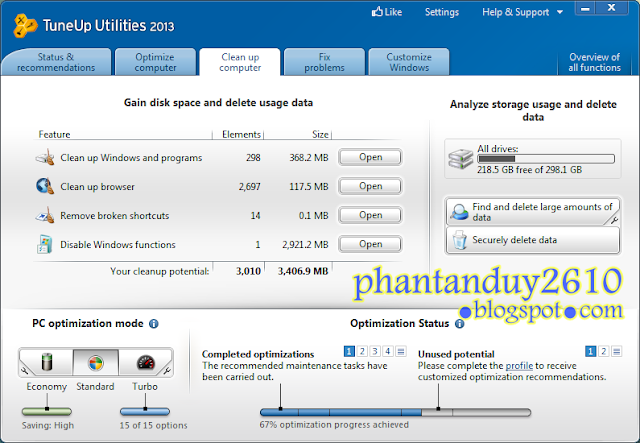Click Find and delete large amounts of data
640x443 pixels.
coord(533,212)
